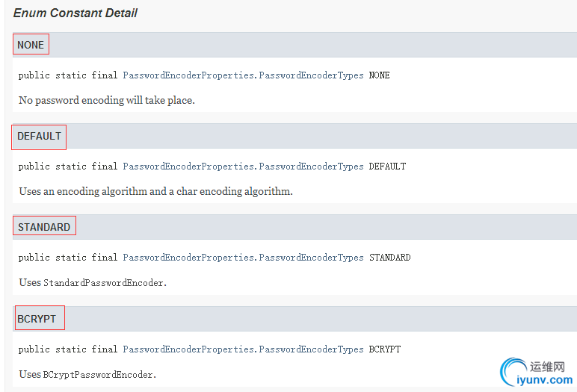Click the 'Uses an encoding algorithm' description

155,191
